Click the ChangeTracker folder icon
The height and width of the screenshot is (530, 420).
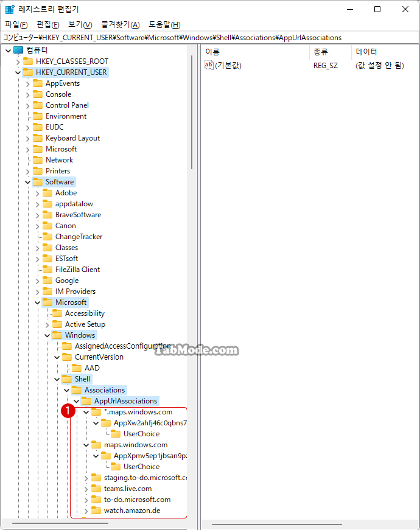47,236
